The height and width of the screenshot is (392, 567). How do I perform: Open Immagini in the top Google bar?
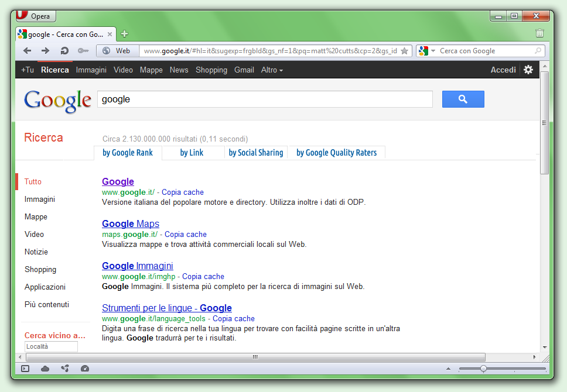click(x=91, y=70)
